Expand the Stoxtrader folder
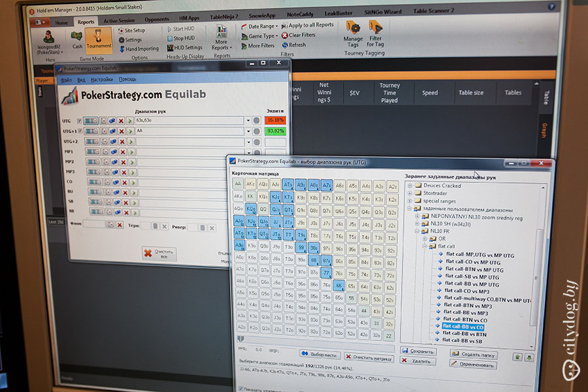The height and width of the screenshot is (392, 588). pyautogui.click(x=410, y=193)
